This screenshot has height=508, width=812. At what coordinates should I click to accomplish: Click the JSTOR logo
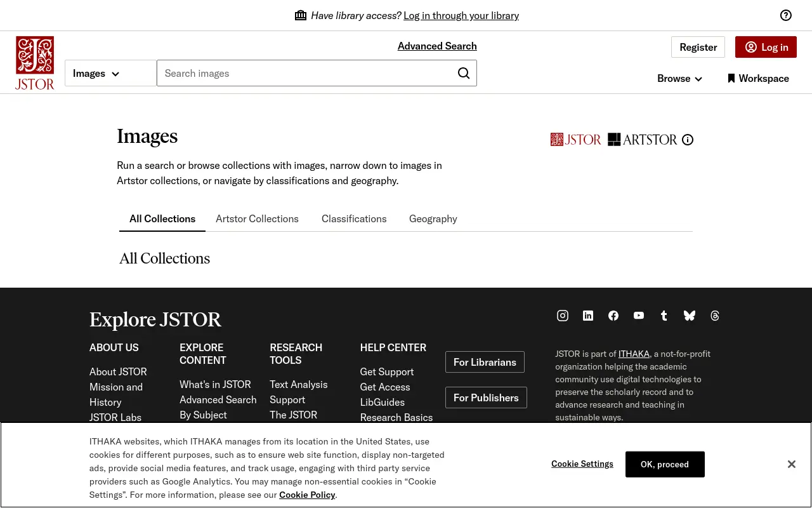[35, 63]
